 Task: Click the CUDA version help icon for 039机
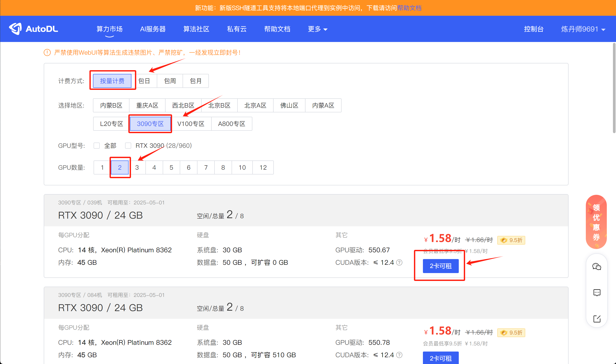(x=399, y=263)
